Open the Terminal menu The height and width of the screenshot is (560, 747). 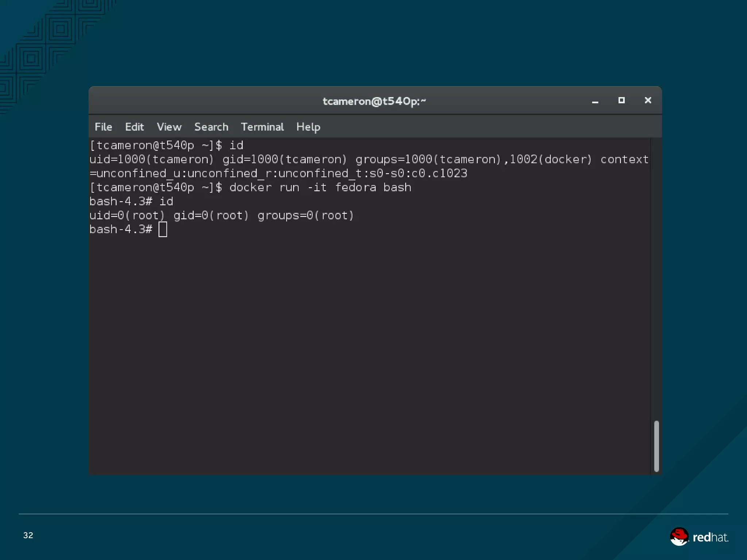(262, 127)
